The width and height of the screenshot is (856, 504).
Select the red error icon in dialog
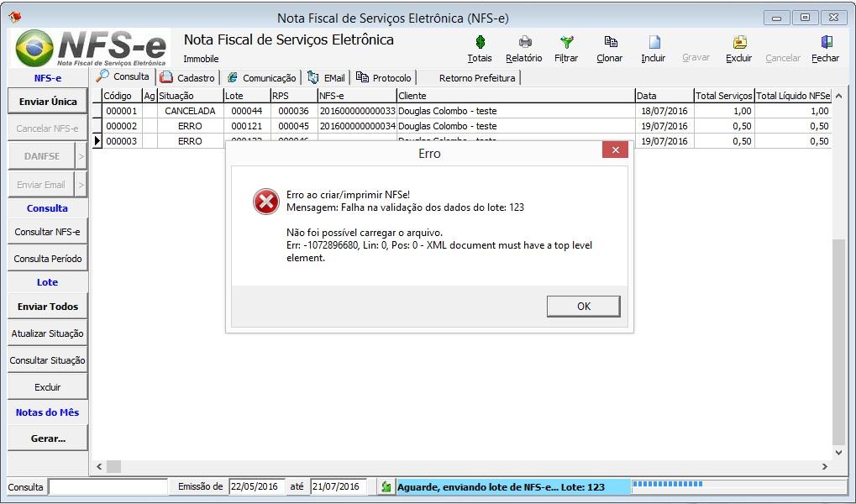(x=265, y=202)
